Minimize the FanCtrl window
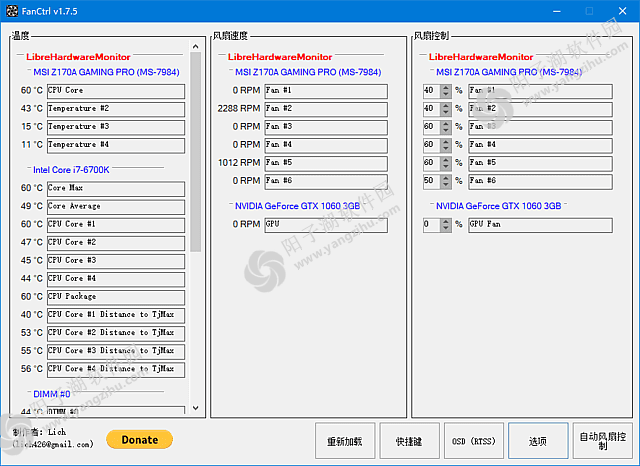 coord(557,11)
